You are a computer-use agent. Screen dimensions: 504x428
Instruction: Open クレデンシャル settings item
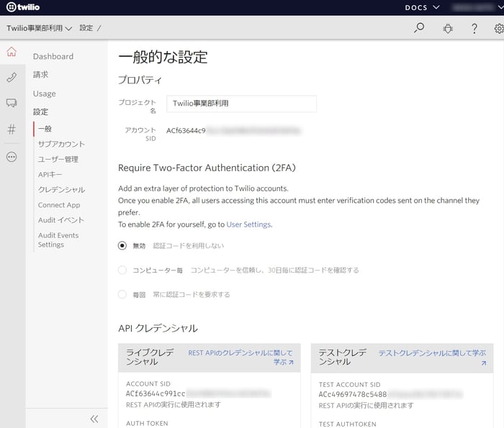61,190
